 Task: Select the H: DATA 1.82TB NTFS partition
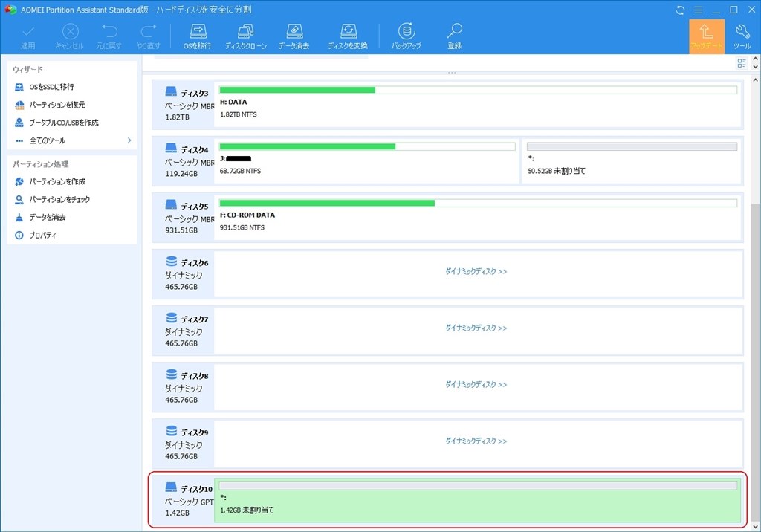(478, 104)
